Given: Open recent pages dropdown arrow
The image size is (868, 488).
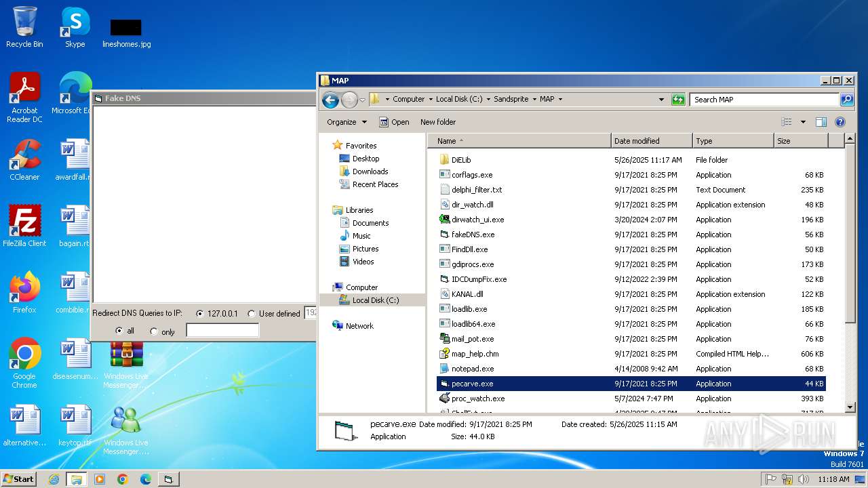Looking at the screenshot, I should (362, 100).
